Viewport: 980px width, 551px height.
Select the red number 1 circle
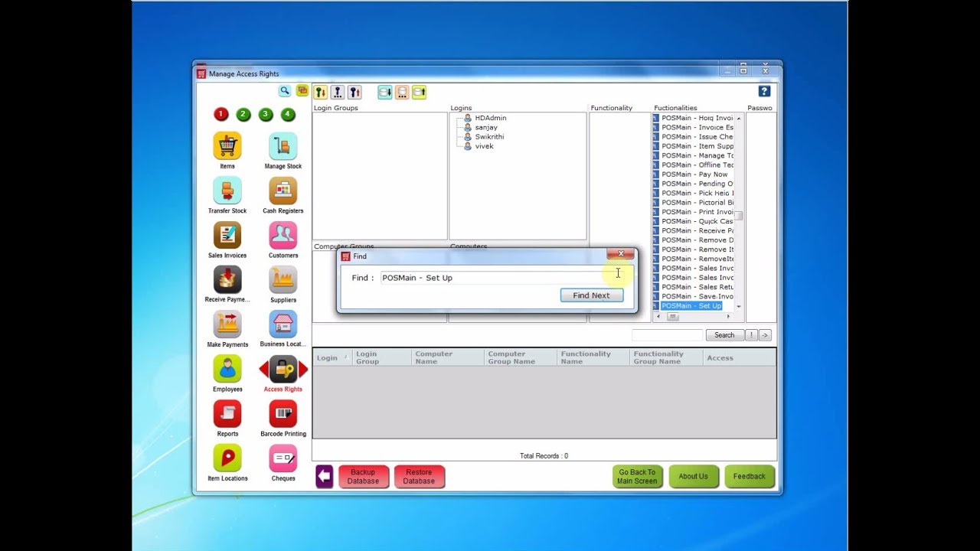click(221, 114)
